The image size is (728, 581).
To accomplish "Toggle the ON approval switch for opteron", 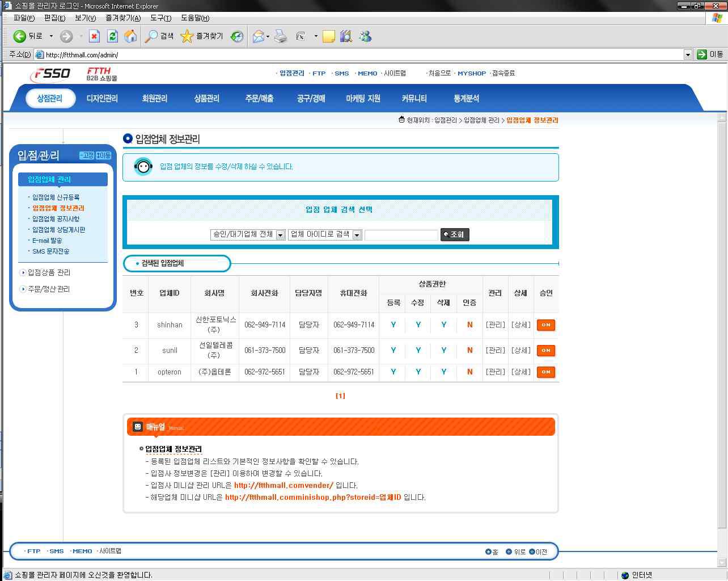I will coord(546,372).
